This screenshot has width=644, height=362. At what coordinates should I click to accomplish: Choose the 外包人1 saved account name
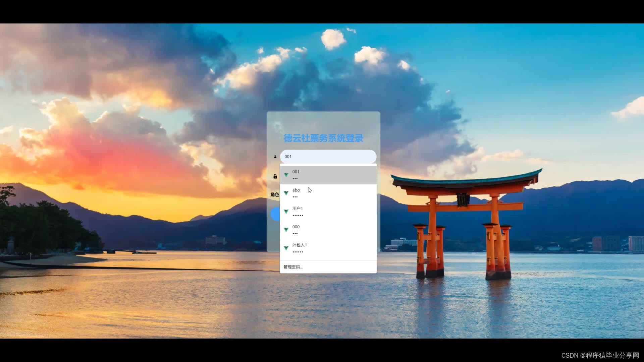[300, 245]
